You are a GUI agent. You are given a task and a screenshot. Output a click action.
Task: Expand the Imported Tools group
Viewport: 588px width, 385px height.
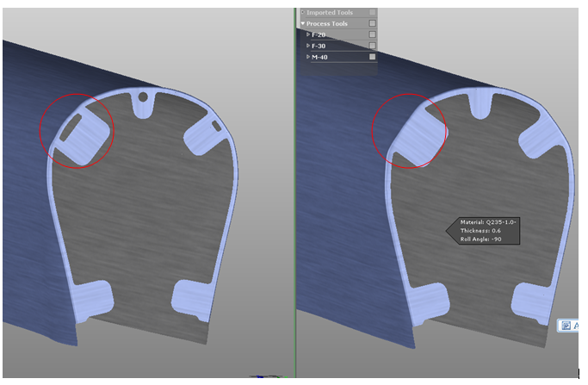(x=302, y=12)
